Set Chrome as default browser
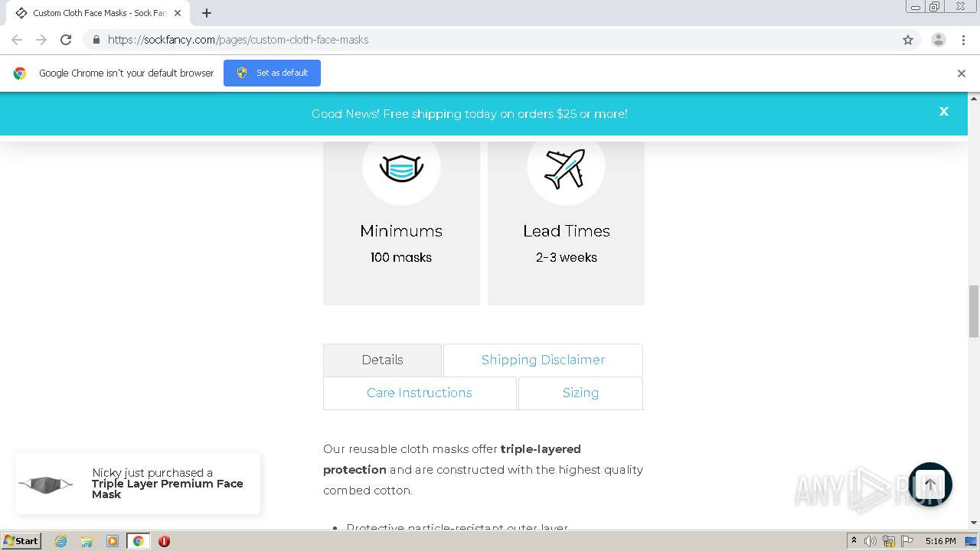Screen dimensions: 980x551 coord(272,73)
